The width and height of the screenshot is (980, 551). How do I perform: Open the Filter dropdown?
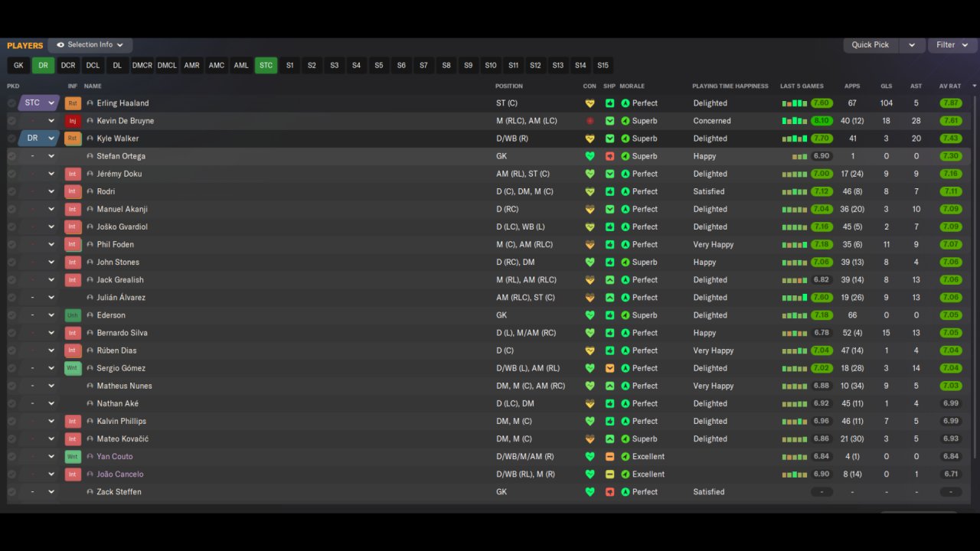point(951,45)
